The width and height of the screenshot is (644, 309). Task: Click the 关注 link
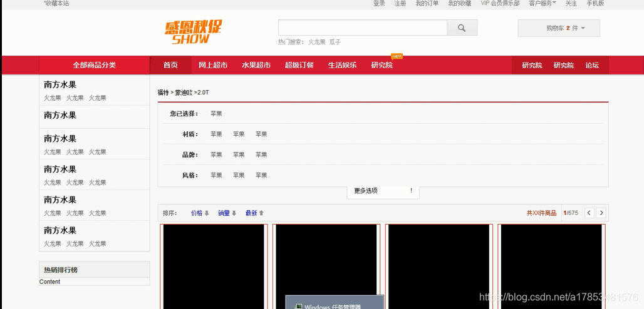tap(571, 3)
